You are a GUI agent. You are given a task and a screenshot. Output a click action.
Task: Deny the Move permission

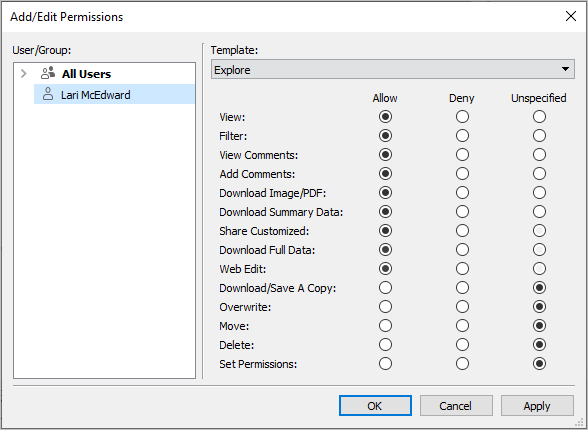tap(462, 325)
